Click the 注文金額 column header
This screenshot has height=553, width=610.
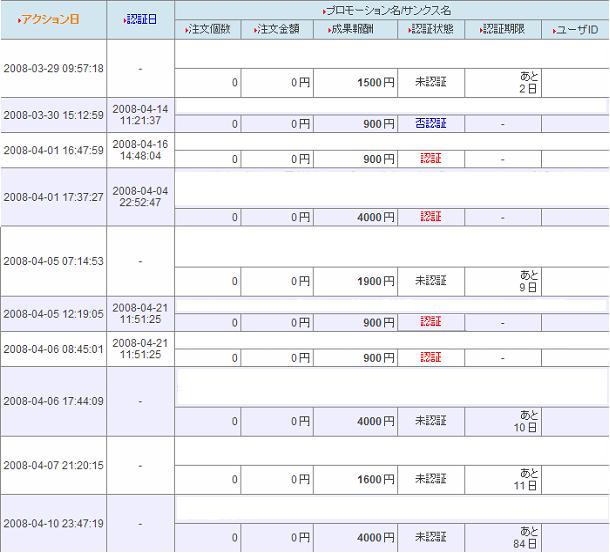[278, 29]
